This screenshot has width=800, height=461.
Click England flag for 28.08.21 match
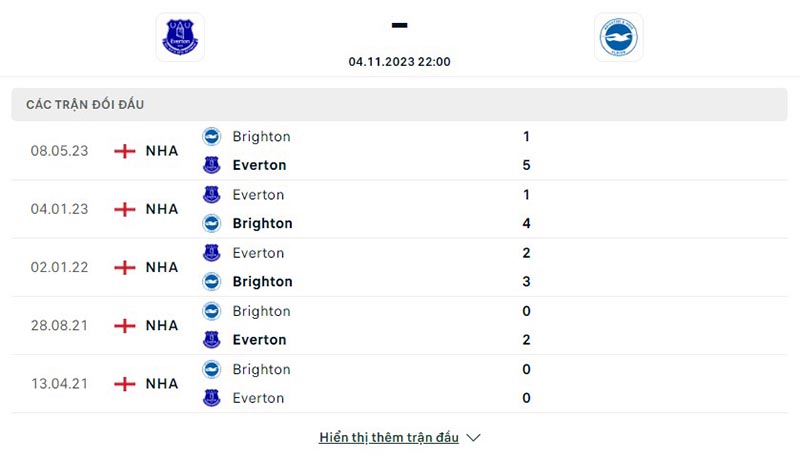click(125, 325)
